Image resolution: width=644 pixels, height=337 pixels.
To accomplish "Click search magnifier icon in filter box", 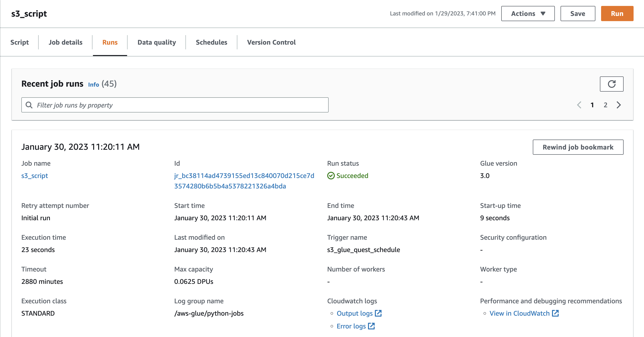I will 29,105.
